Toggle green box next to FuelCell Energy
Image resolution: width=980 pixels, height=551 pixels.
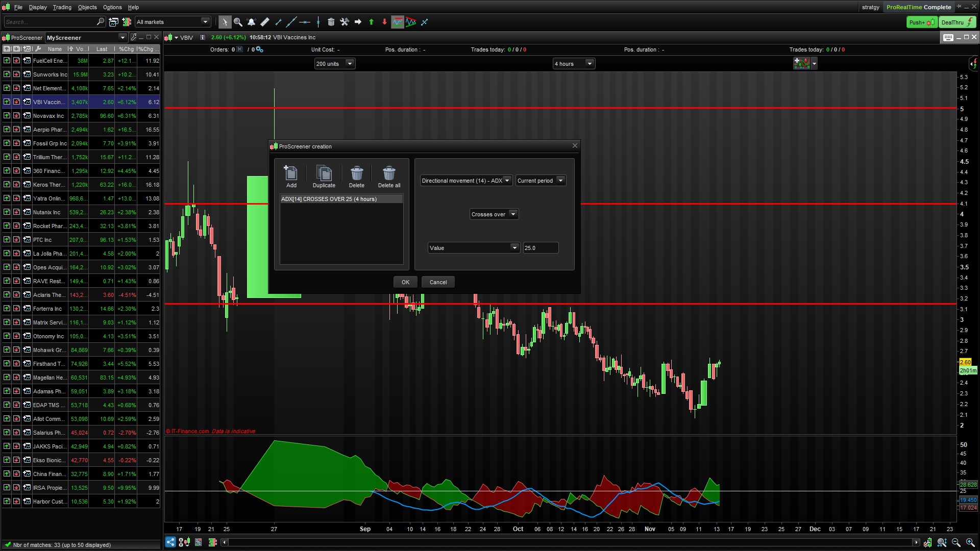coord(7,60)
